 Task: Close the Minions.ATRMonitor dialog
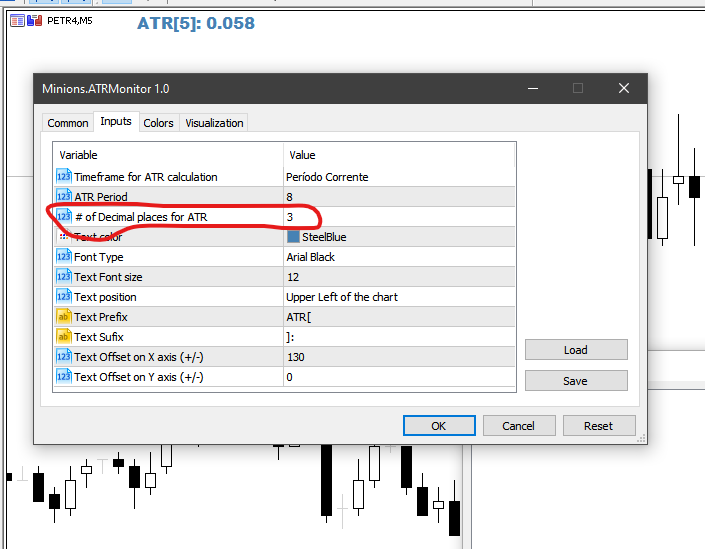click(x=624, y=88)
